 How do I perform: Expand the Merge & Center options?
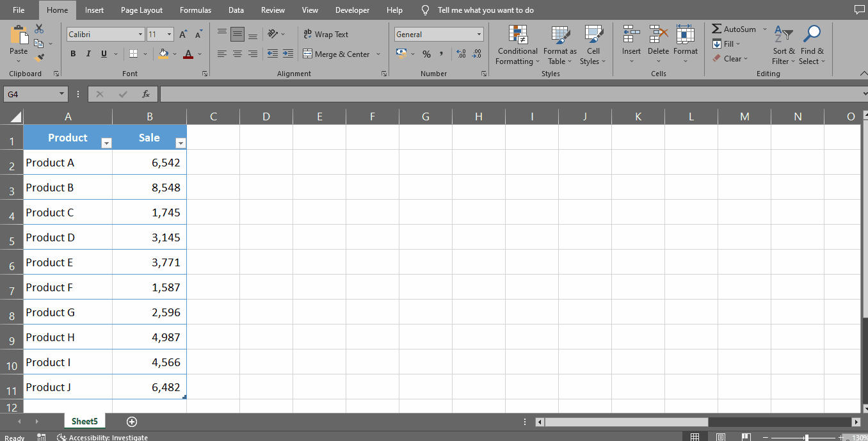(378, 54)
